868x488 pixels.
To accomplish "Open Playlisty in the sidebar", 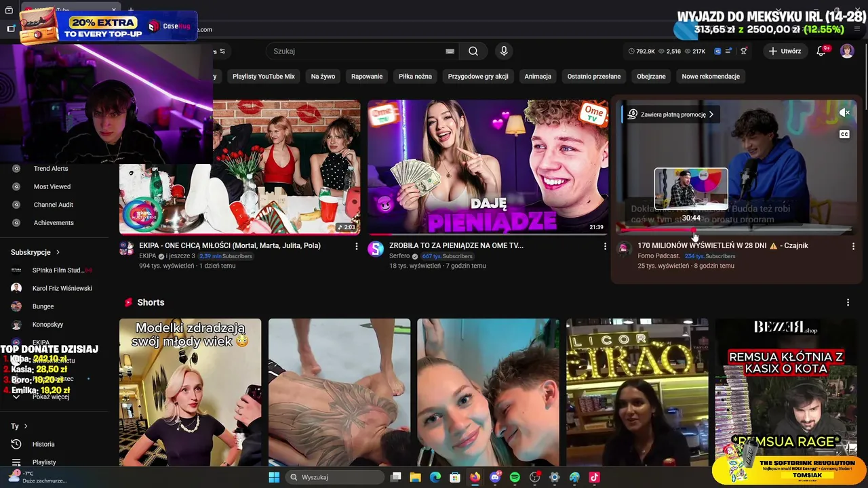I will 44,462.
